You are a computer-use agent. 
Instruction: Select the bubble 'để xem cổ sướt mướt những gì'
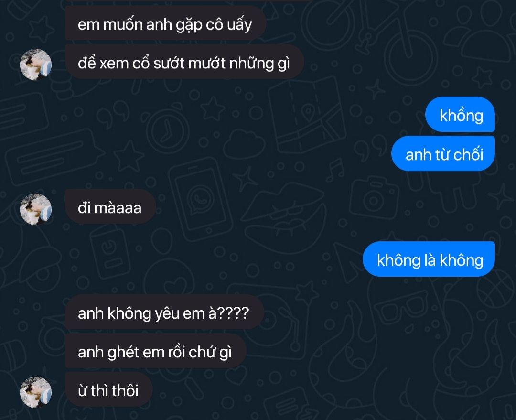184,63
